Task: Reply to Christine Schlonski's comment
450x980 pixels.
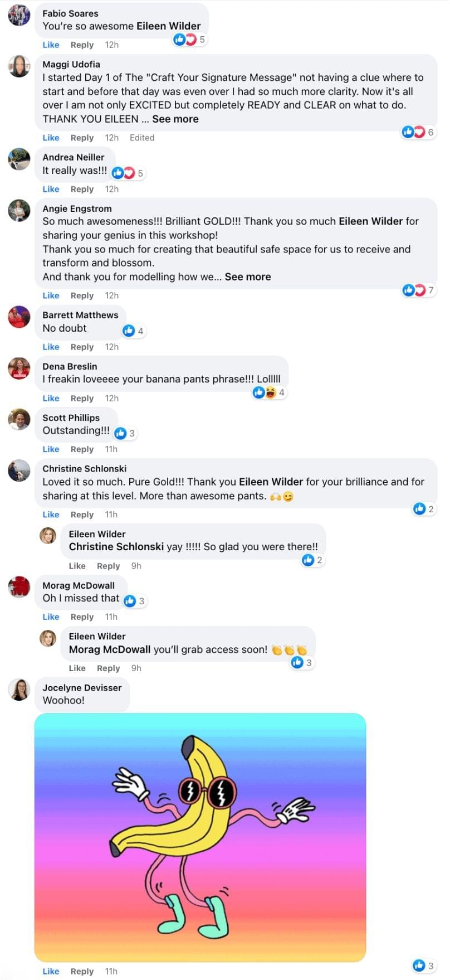Action: [82, 515]
